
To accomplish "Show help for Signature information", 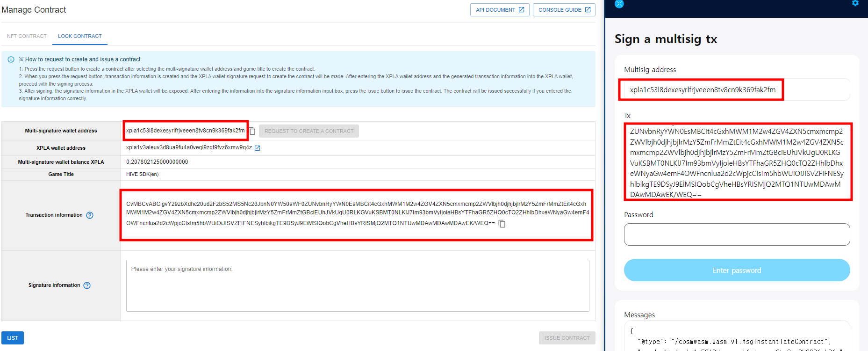I will coord(87,285).
